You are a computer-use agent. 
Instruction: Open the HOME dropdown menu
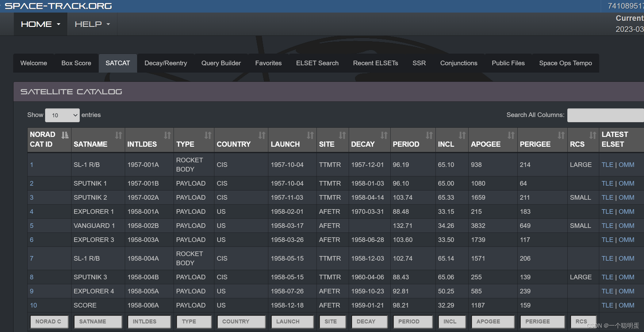pos(40,24)
